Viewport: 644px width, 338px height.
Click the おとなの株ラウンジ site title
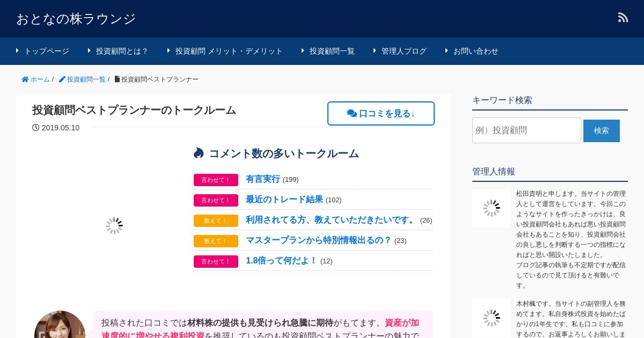pyautogui.click(x=76, y=19)
